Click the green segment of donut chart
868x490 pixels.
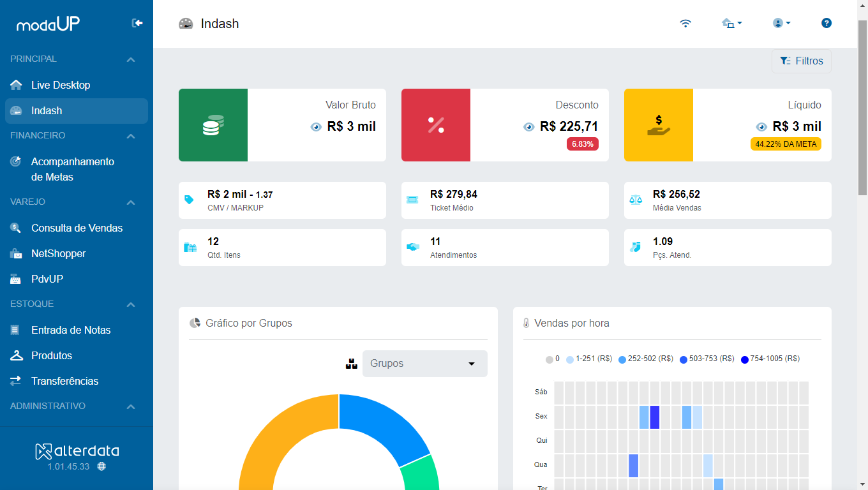click(x=421, y=473)
